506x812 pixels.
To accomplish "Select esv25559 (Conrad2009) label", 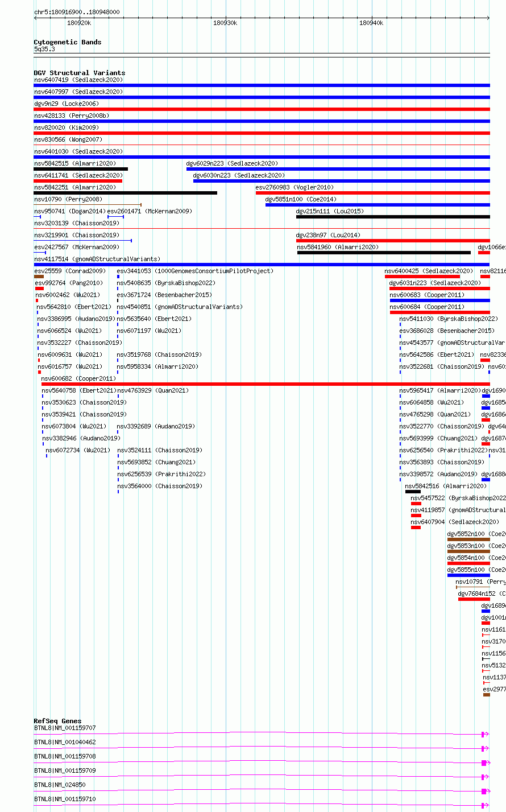I will tap(70, 271).
